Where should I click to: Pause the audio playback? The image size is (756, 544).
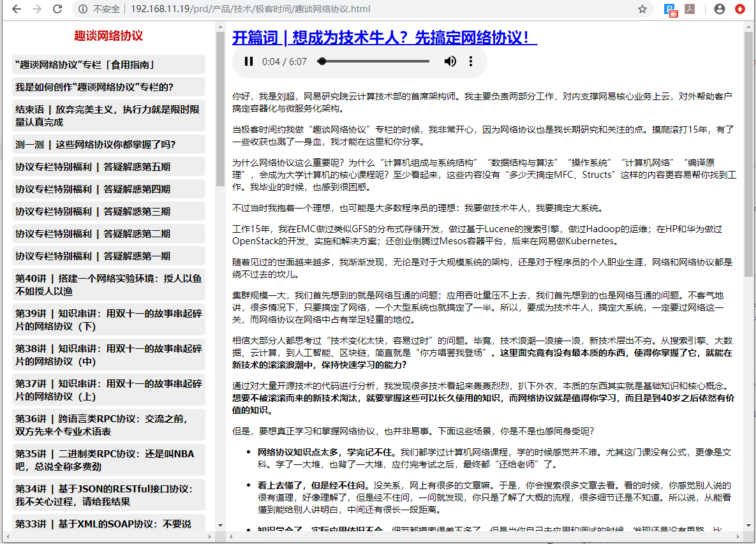[249, 62]
